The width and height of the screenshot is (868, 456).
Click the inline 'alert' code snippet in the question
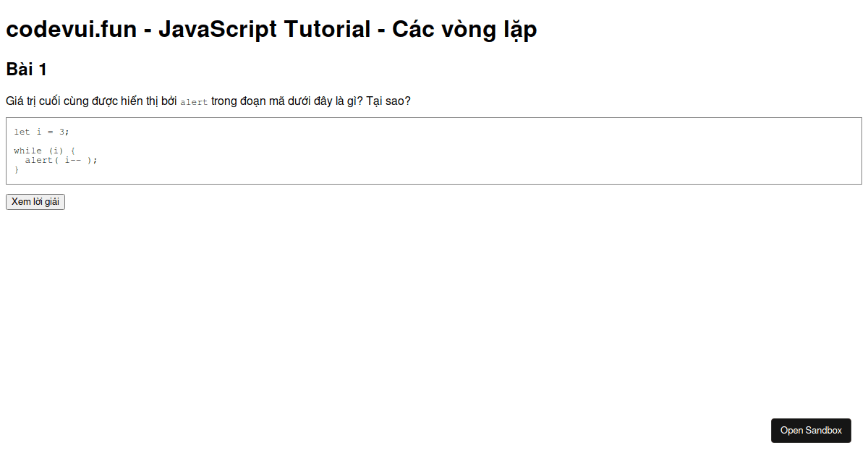[194, 102]
